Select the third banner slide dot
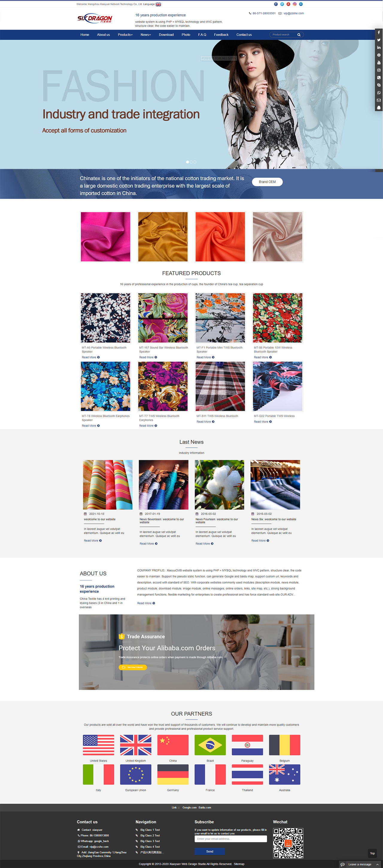This screenshot has height=868, width=383. [195, 162]
